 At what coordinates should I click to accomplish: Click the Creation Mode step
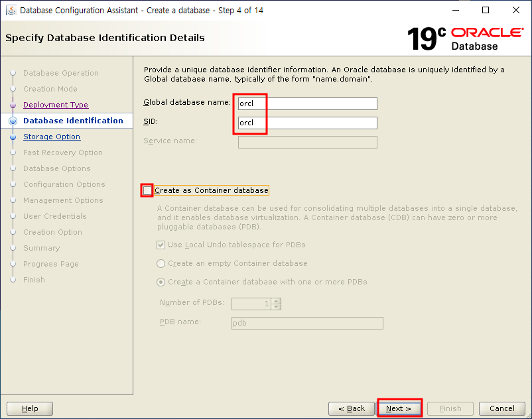pos(50,89)
